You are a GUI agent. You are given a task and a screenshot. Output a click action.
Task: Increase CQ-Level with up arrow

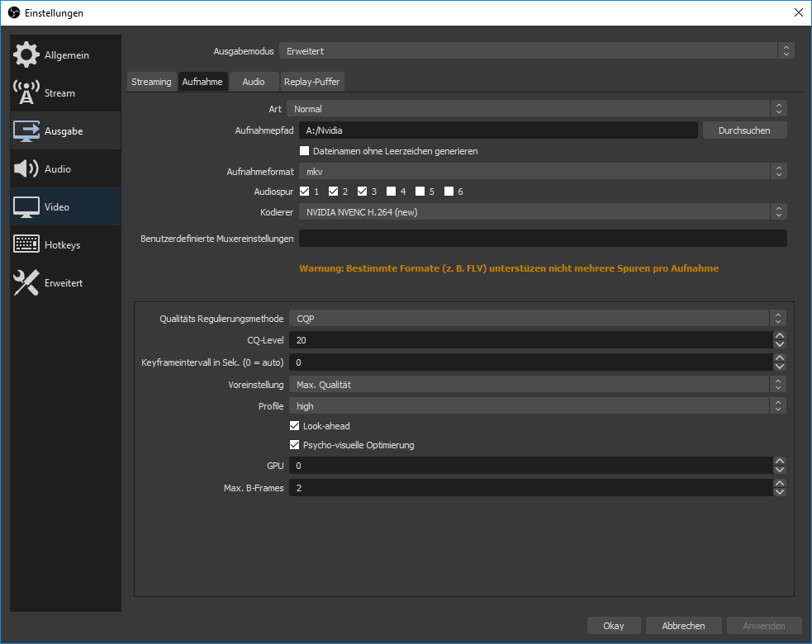tap(780, 336)
